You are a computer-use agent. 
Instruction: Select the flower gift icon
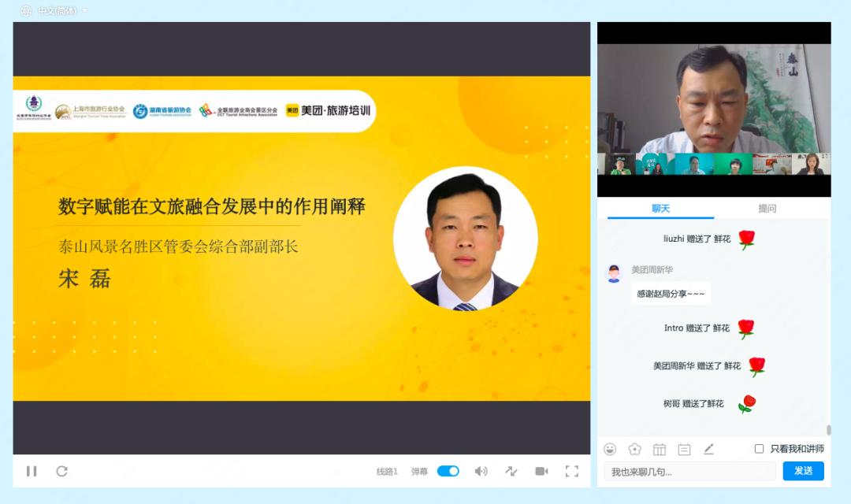(634, 449)
